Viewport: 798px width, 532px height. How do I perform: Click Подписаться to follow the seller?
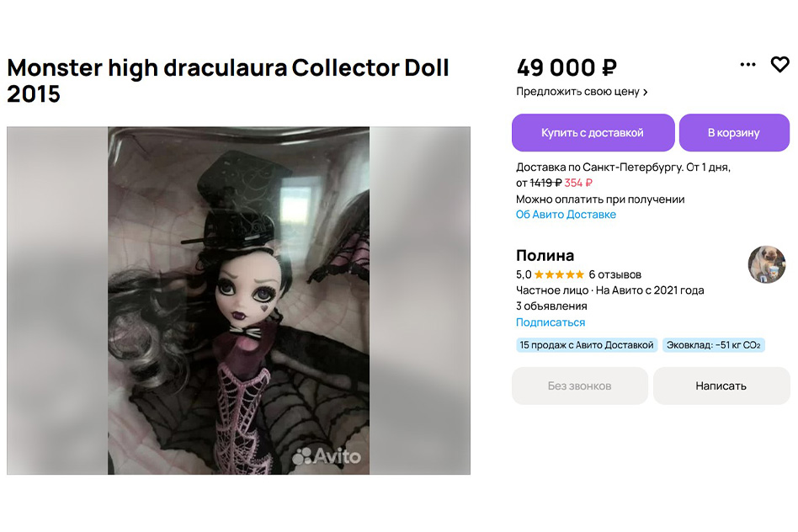tap(551, 322)
